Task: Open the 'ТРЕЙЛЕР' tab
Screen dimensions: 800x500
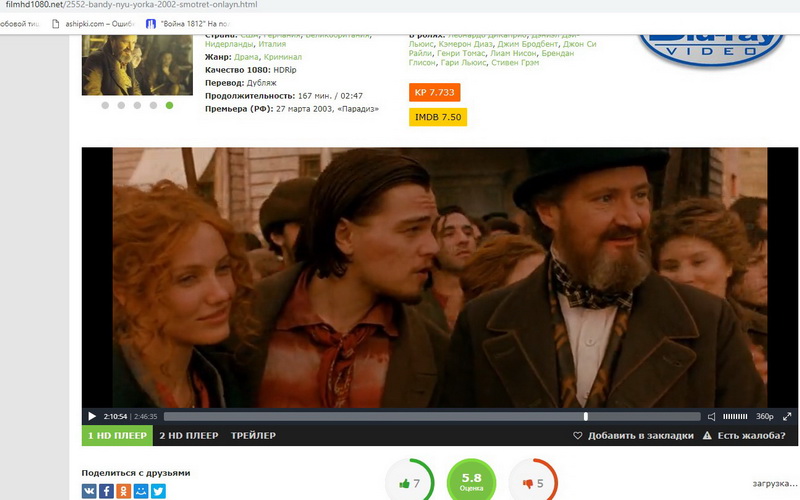Action: pyautogui.click(x=253, y=436)
